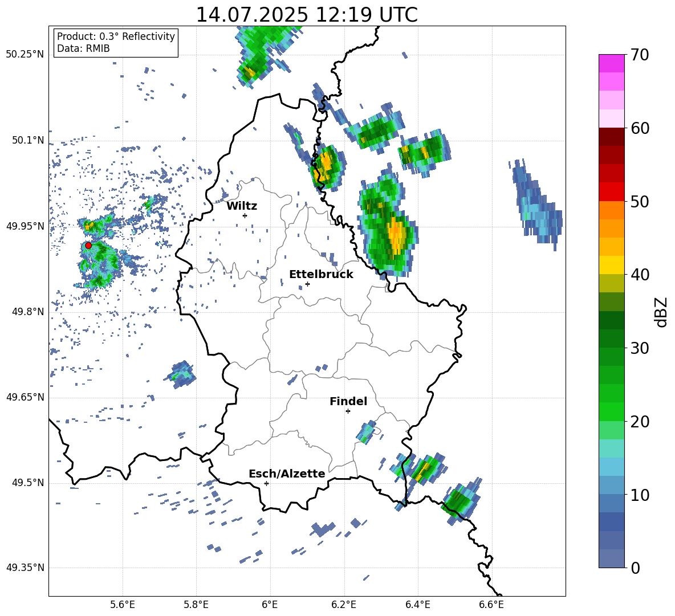Click the 6.2°E longitude tick label
Viewport: 675px width, 616px height.
coord(344,605)
